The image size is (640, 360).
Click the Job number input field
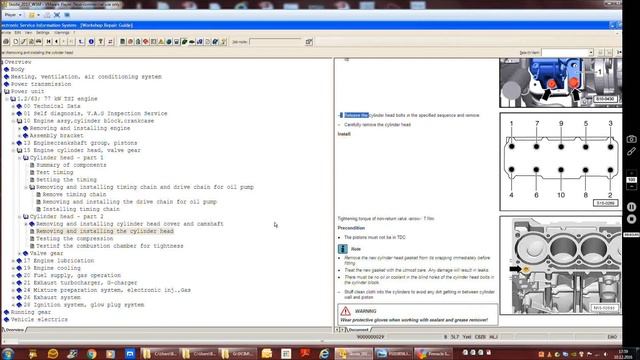[275, 42]
